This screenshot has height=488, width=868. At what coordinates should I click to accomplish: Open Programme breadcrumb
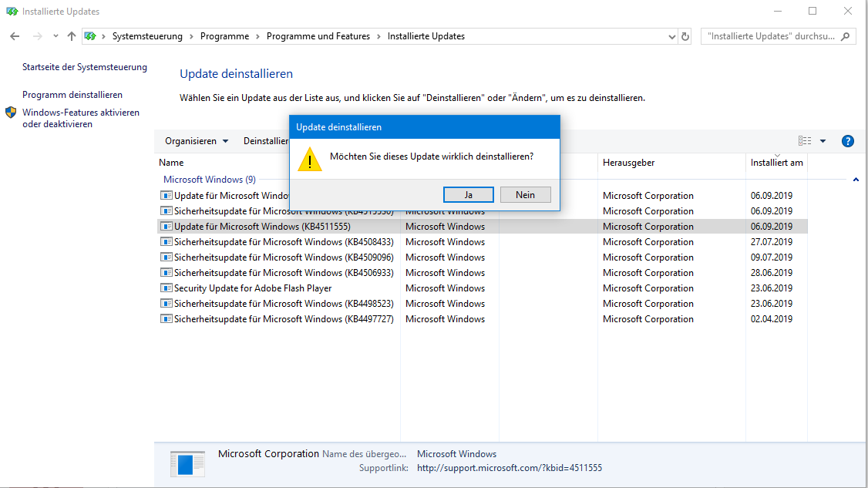coord(225,36)
